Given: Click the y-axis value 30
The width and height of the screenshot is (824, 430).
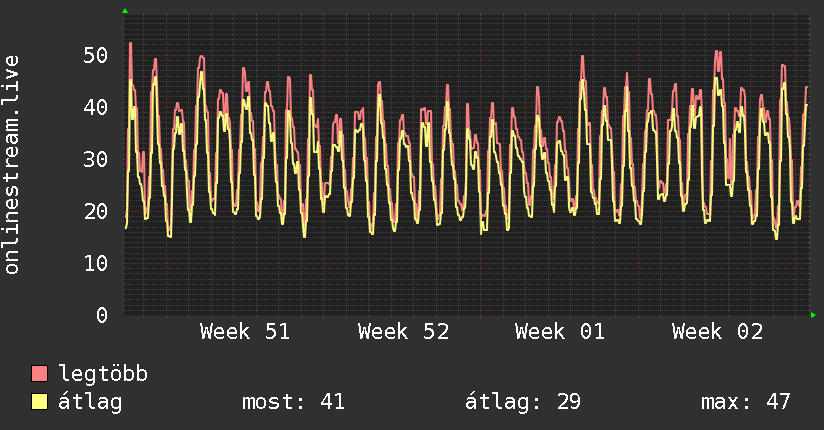Looking at the screenshot, I should (x=96, y=159).
